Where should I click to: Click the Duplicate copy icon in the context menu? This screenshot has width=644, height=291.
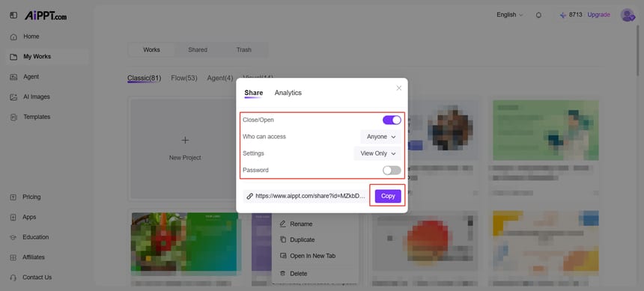tap(282, 239)
